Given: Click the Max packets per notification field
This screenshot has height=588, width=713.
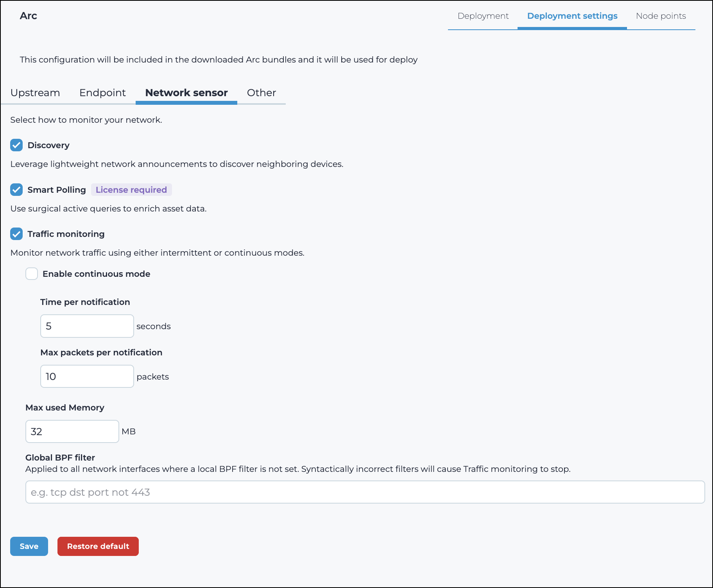Looking at the screenshot, I should [x=87, y=376].
